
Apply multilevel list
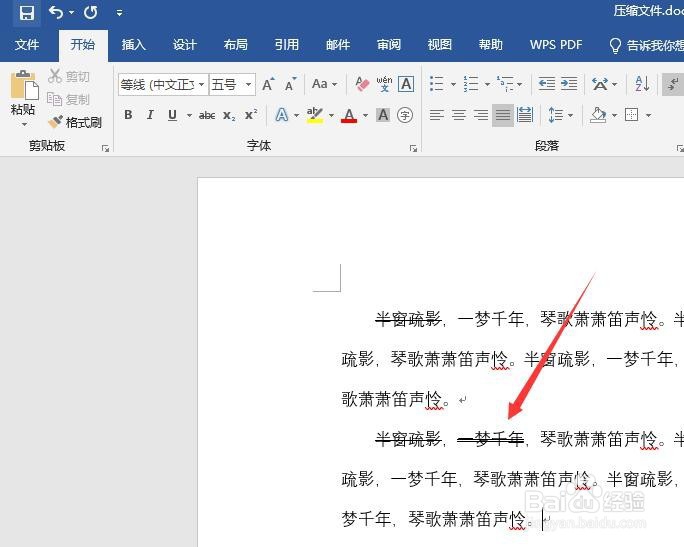coord(505,83)
